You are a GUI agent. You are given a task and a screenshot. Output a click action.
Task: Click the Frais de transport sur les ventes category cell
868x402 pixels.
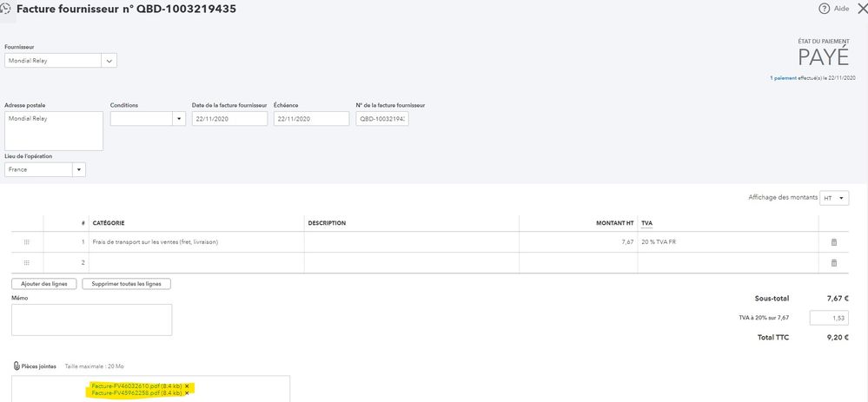point(196,242)
